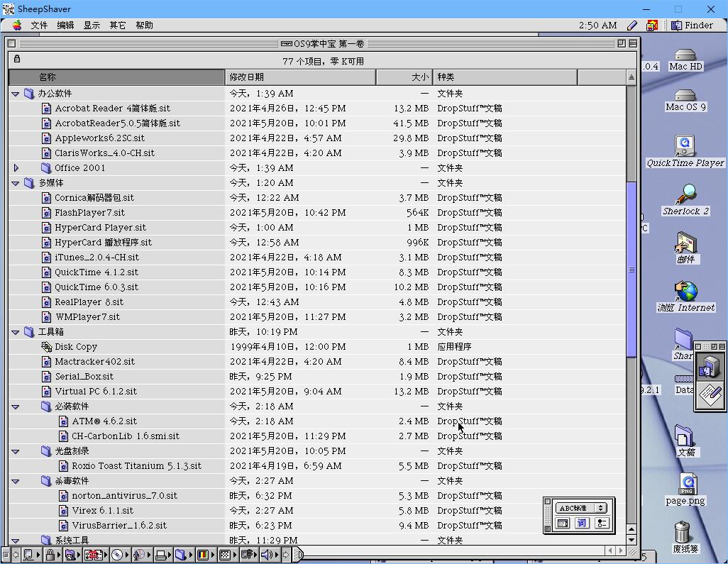Open the 其它 menu
728x564 pixels.
tap(118, 26)
